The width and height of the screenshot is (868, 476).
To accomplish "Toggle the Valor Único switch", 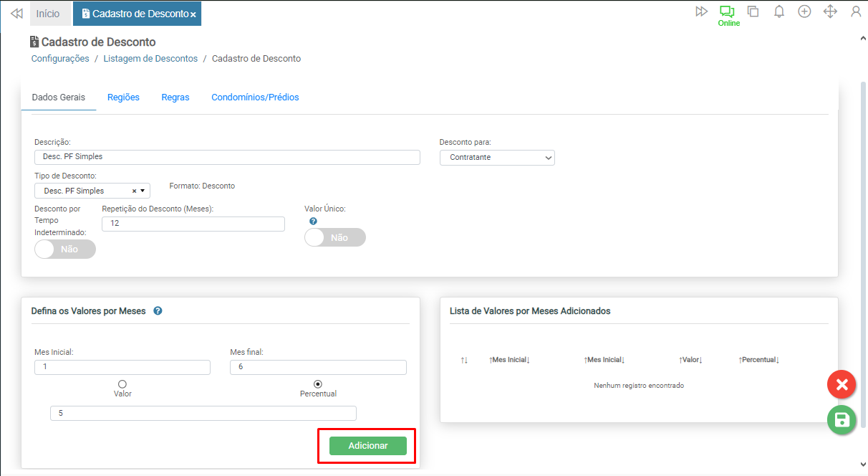I will point(335,237).
